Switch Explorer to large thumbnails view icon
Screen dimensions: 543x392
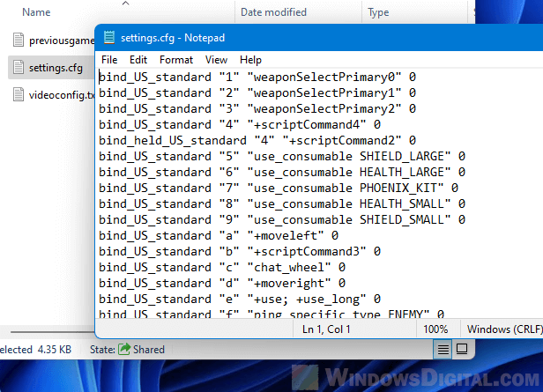pos(462,349)
